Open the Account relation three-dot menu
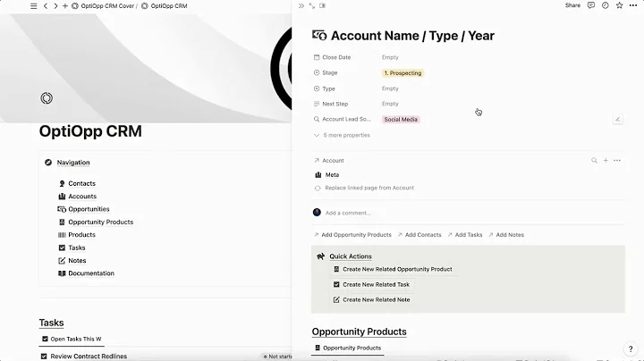 coord(617,161)
